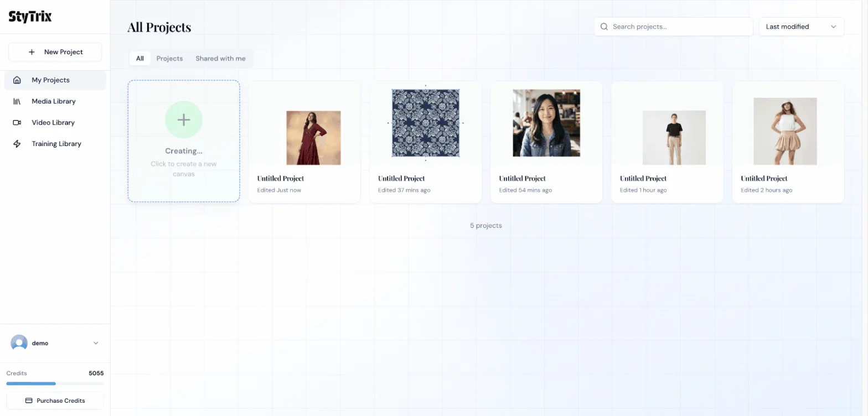Open the Shared with me tab
Viewport: 868px width, 416px height.
tap(220, 59)
